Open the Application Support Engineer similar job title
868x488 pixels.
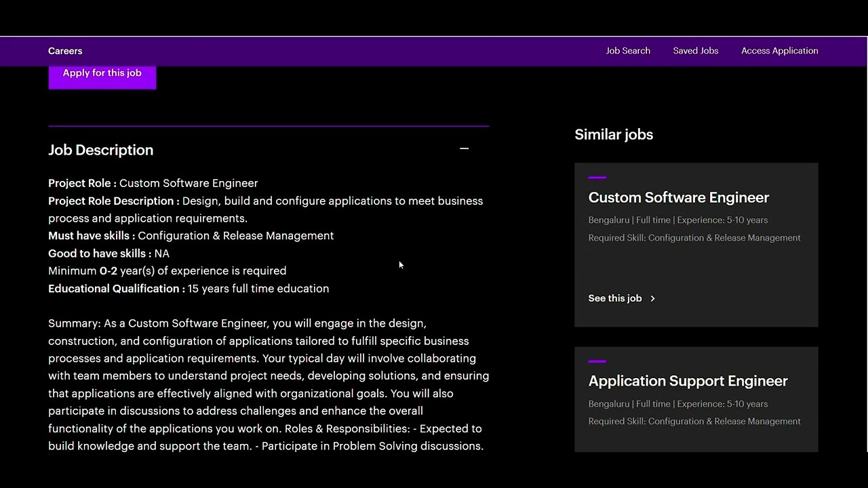tap(688, 381)
